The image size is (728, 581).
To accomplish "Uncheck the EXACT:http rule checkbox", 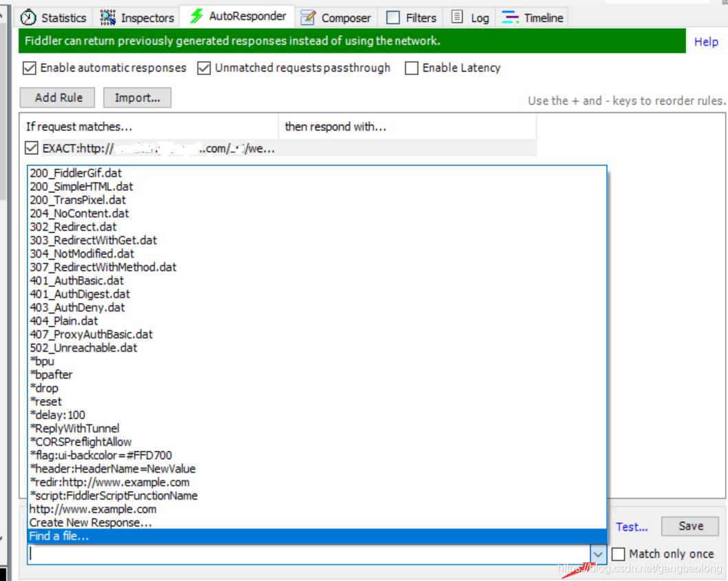I will (31, 148).
